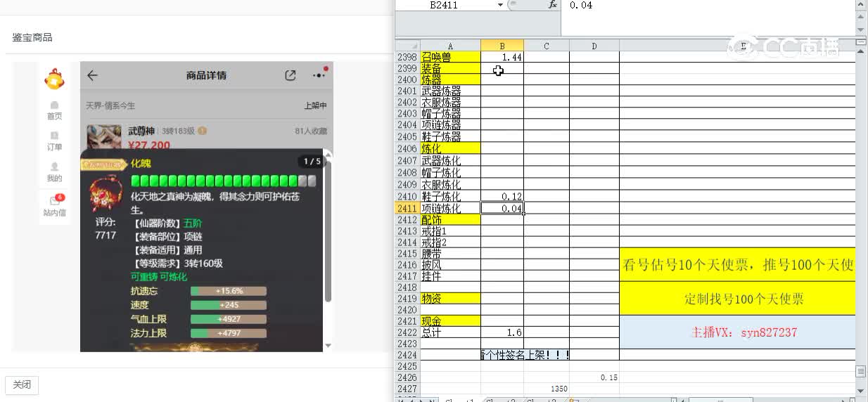Open the three-dot more menu in product header

coord(319,75)
